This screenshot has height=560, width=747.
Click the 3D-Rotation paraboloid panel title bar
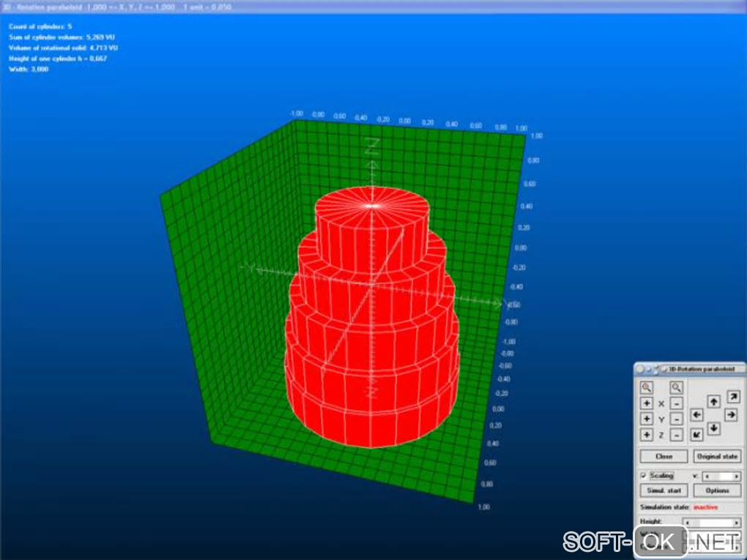(x=689, y=368)
